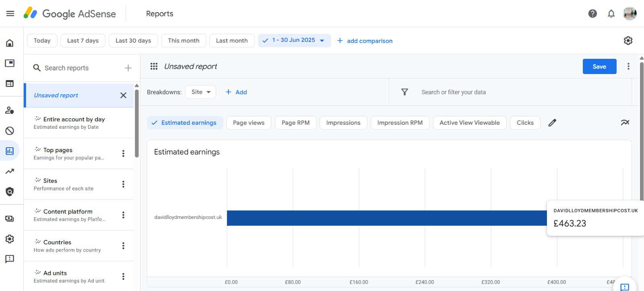Toggle the Impressions metric chip
The width and height of the screenshot is (644, 291).
343,123
